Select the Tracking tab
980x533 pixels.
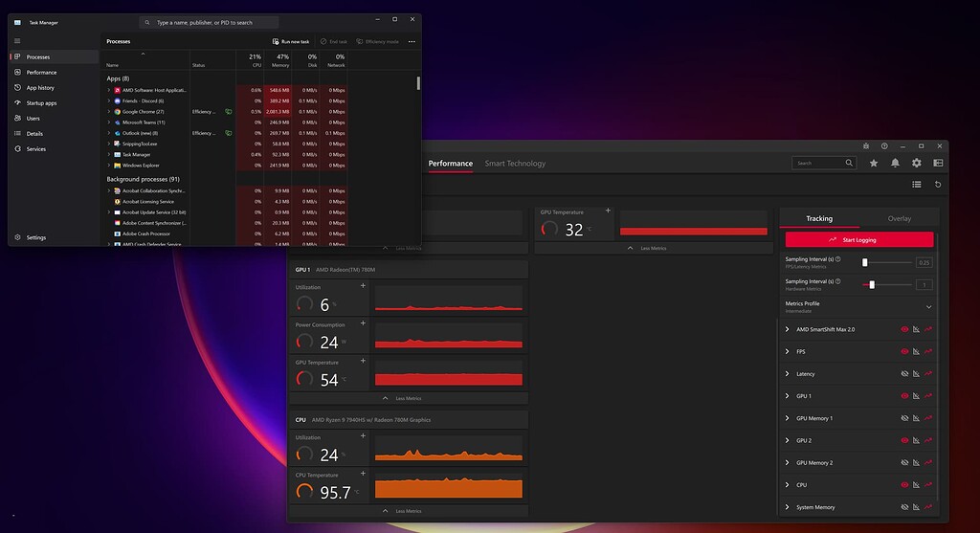tap(819, 219)
